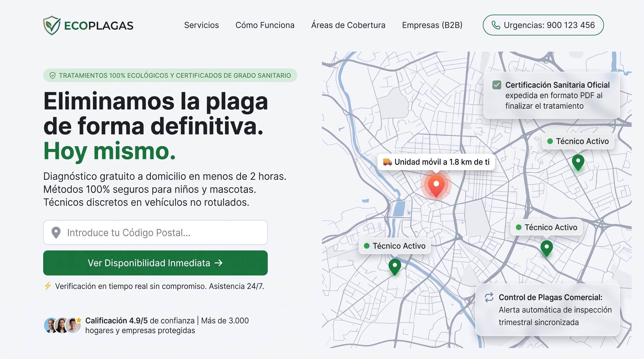Select the green map pin under the right-middle Técnico Activo label

point(546,248)
